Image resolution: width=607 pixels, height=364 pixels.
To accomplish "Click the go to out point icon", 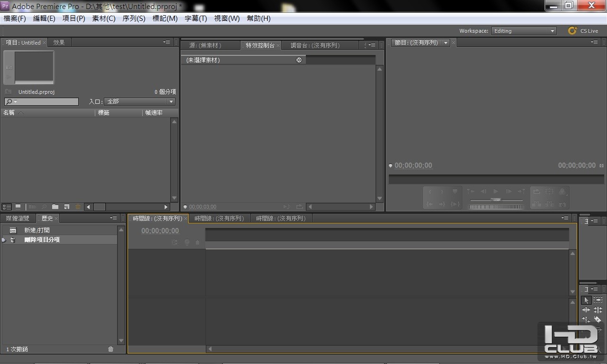I will click(442, 204).
